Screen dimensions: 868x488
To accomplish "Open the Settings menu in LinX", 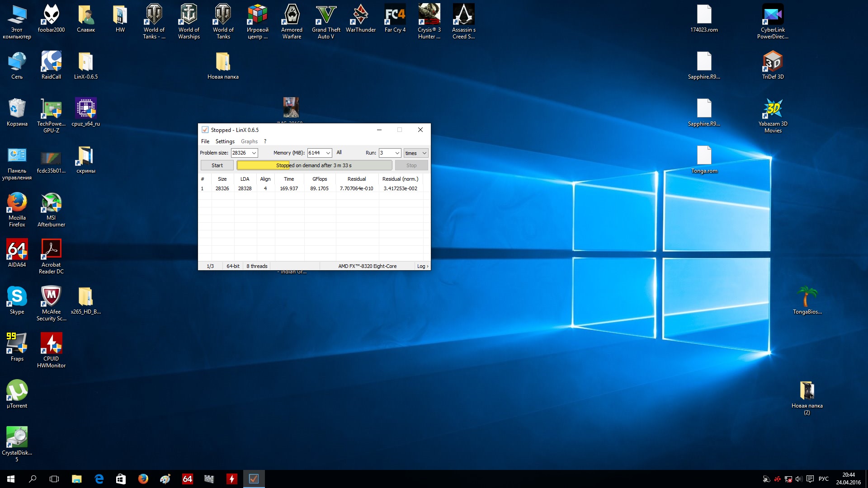I will coord(225,141).
